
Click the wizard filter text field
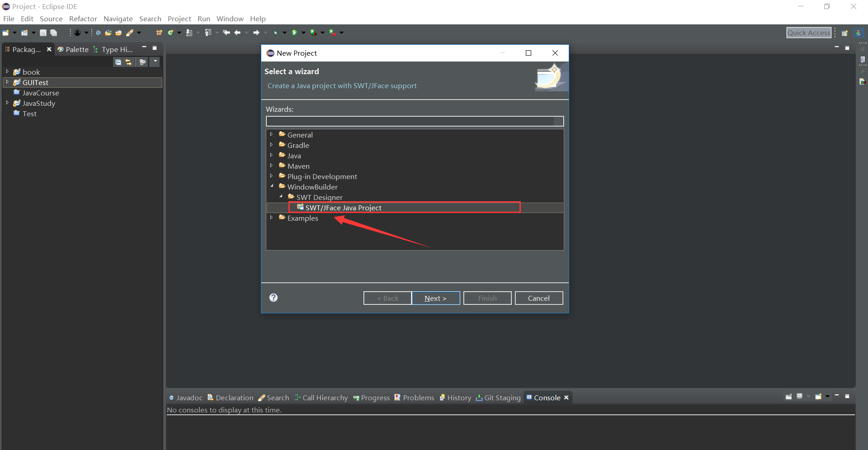[414, 121]
